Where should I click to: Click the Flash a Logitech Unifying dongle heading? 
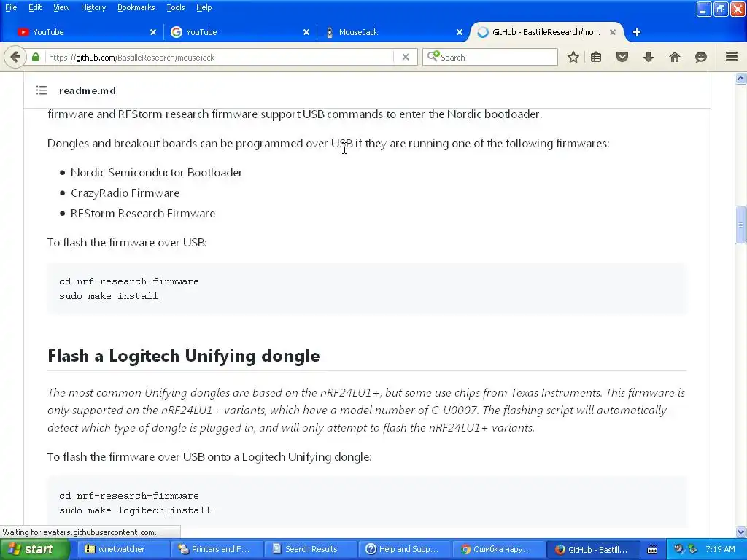pos(183,356)
